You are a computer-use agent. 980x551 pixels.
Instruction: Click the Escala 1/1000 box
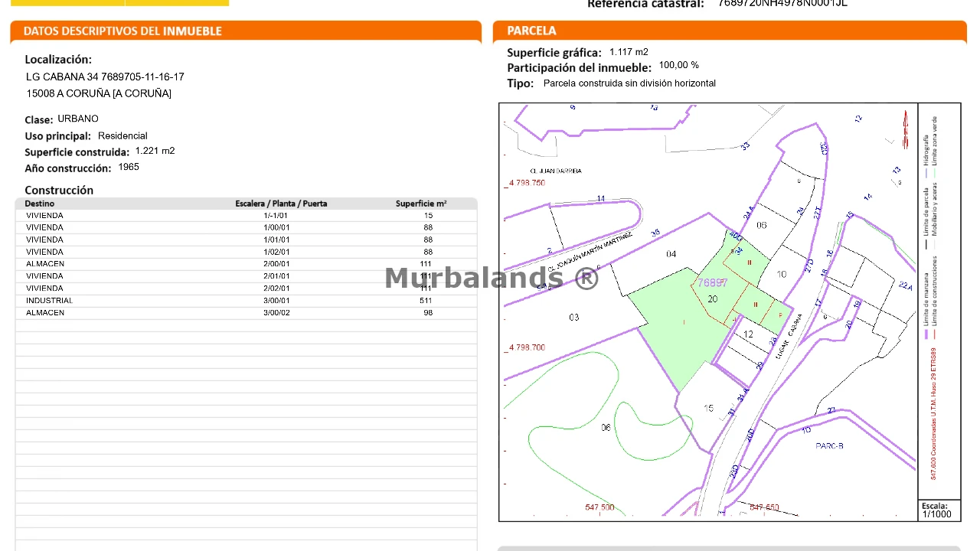point(938,510)
